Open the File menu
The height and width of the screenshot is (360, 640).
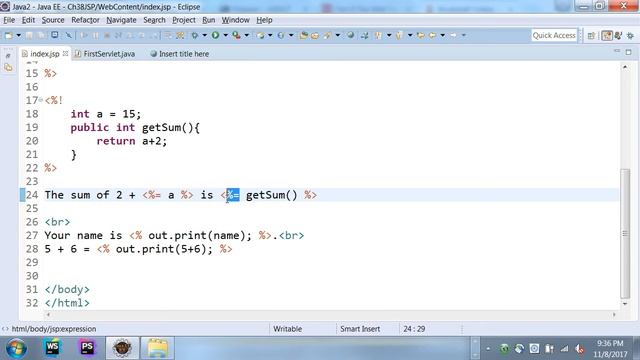coord(9,20)
